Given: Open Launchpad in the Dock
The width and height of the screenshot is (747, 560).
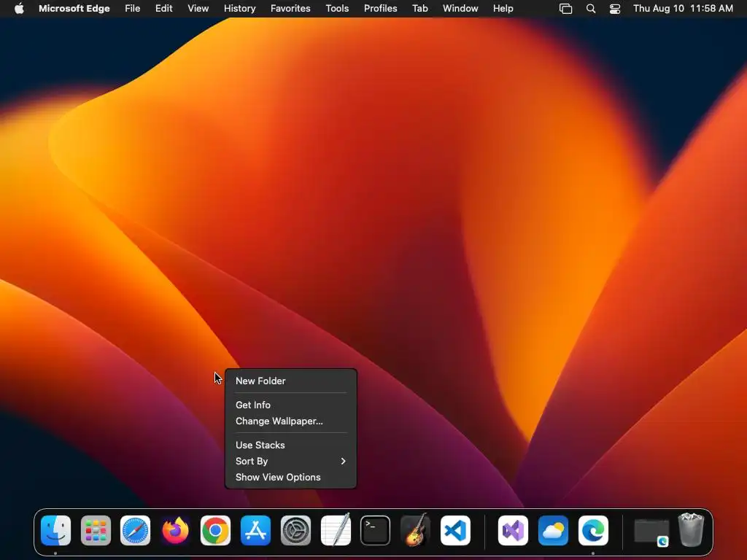Looking at the screenshot, I should coord(96,531).
